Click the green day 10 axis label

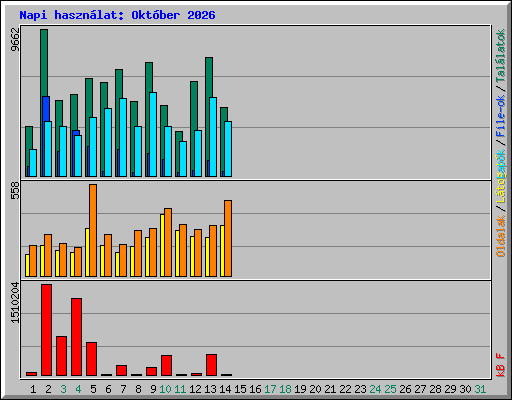point(165,389)
